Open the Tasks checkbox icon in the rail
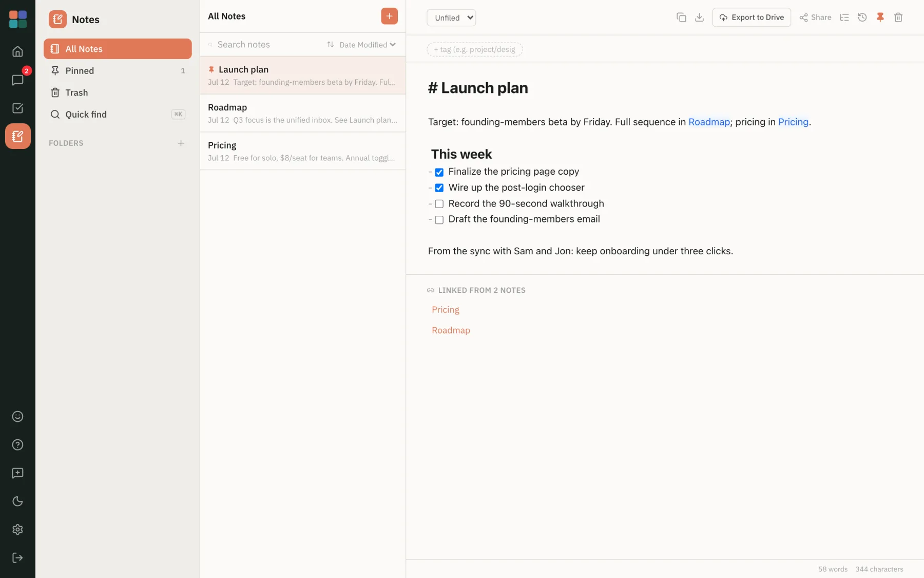Image resolution: width=924 pixels, height=578 pixels. click(x=17, y=108)
